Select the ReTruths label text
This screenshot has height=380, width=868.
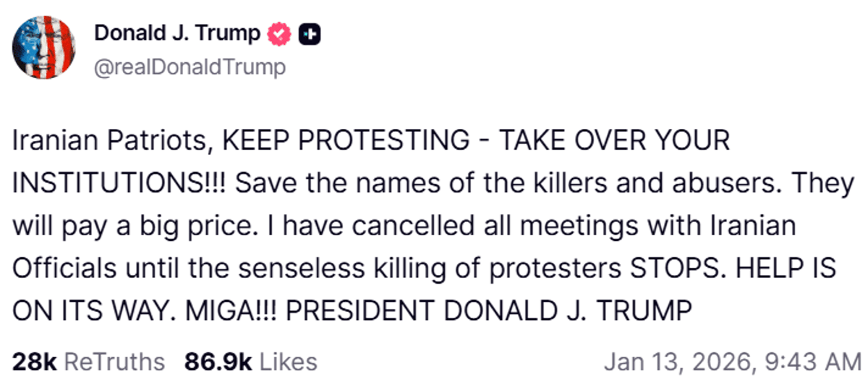114,360
